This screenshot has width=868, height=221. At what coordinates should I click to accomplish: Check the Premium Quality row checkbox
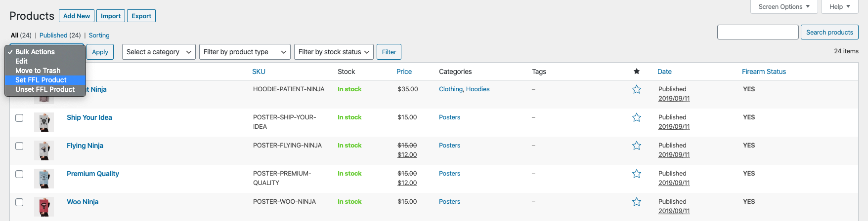click(x=19, y=174)
